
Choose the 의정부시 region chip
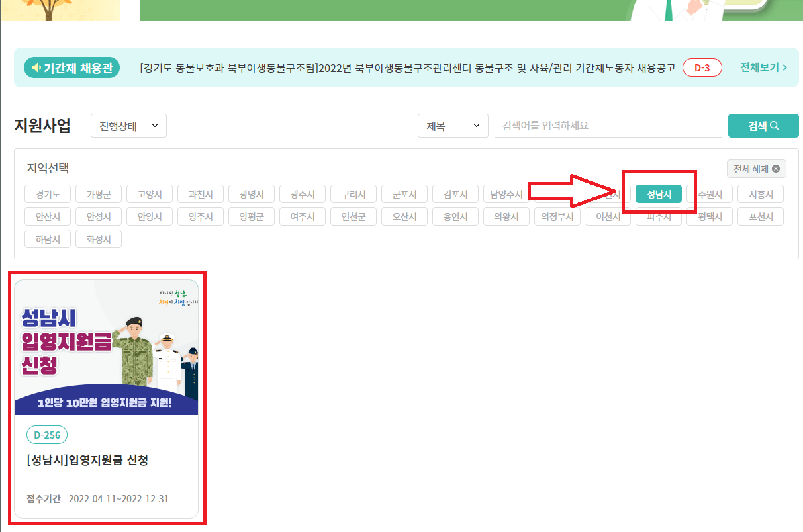tap(557, 216)
